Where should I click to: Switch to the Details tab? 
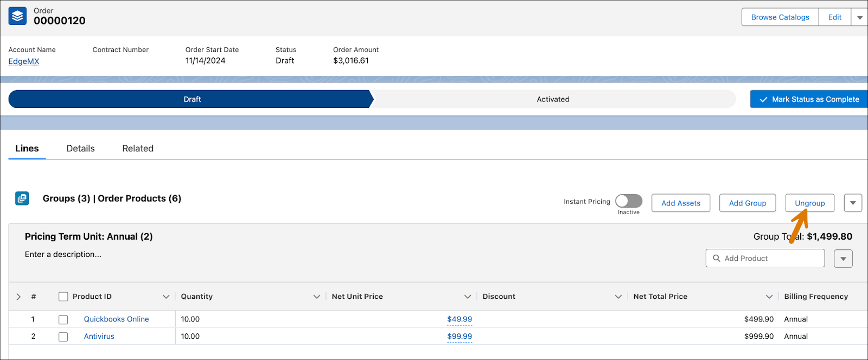pos(80,149)
